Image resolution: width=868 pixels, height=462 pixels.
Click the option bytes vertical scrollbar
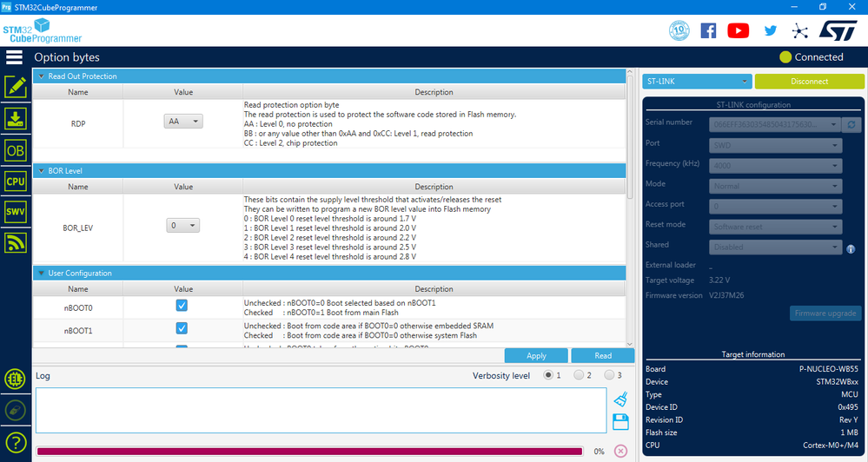click(630, 137)
